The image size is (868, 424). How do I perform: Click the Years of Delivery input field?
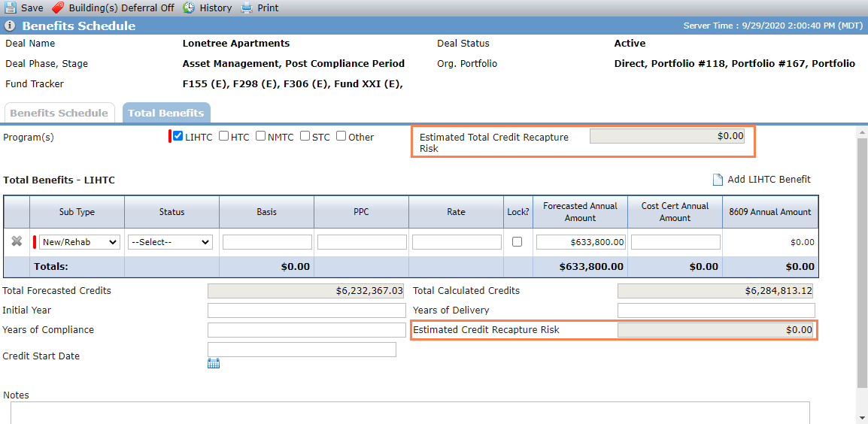coord(716,310)
